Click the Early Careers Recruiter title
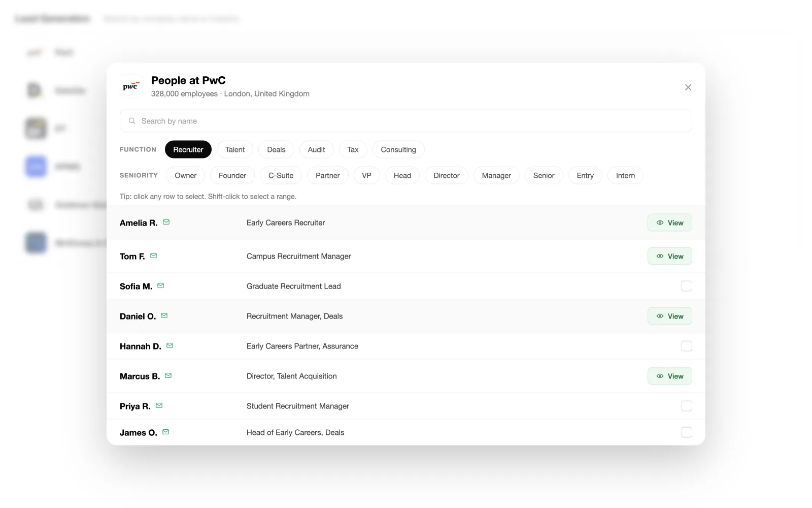This screenshot has height=508, width=812. [x=286, y=223]
